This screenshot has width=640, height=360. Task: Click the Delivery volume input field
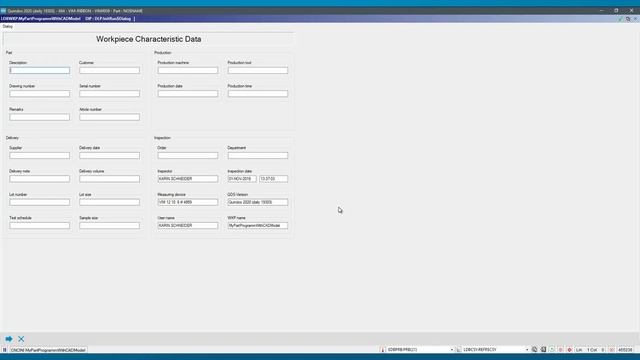coord(109,179)
